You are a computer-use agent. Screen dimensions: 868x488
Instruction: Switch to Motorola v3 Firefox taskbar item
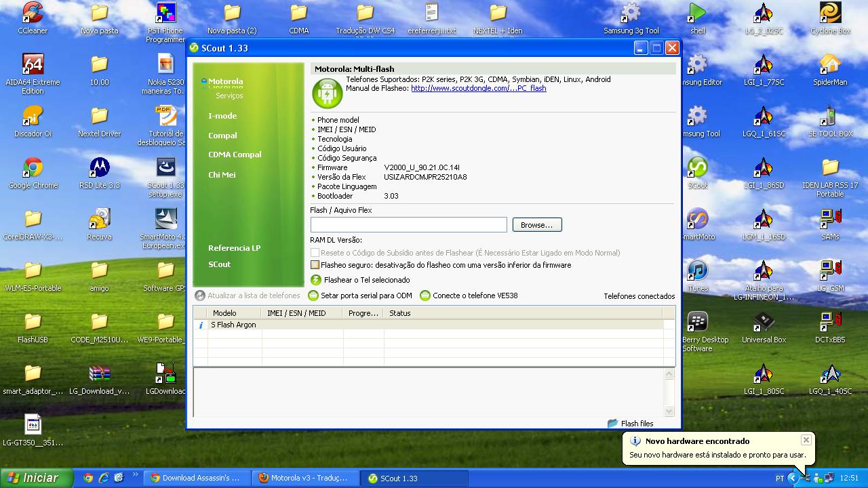click(304, 478)
